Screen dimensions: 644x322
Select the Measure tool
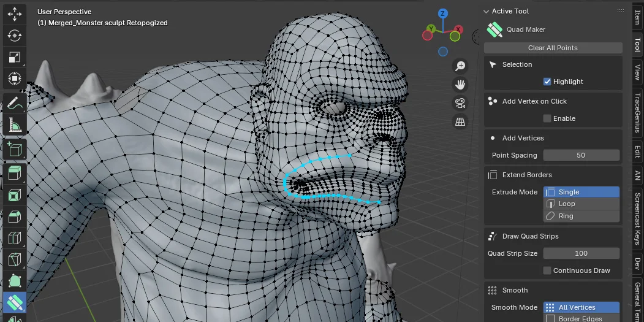(15, 126)
